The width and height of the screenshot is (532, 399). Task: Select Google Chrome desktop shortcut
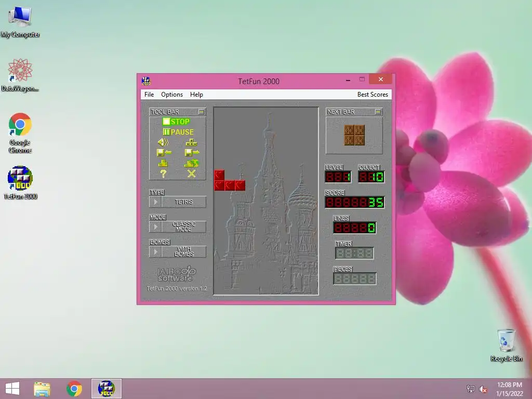[x=20, y=133]
